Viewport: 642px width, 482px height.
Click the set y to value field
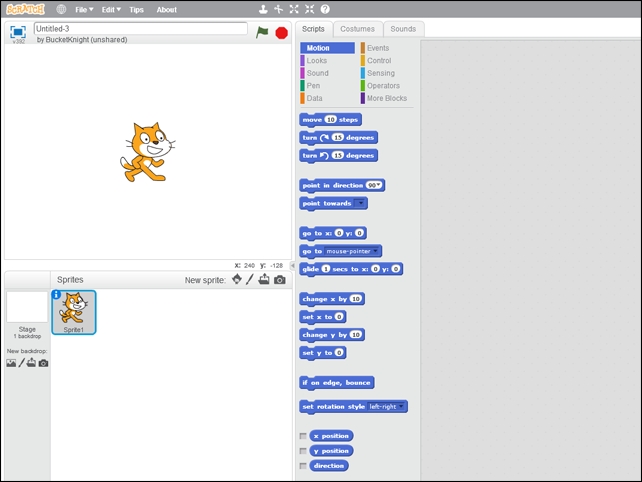tap(339, 353)
